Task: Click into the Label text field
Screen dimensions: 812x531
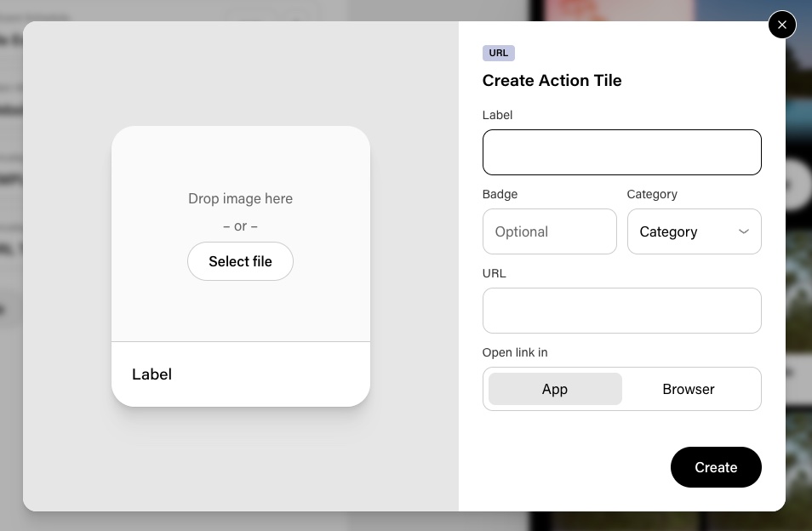Action: 621,152
